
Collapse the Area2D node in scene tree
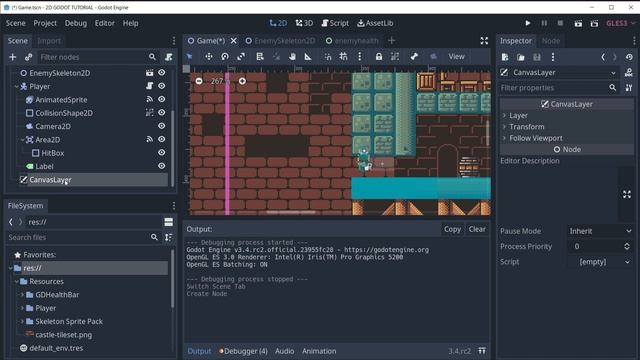pyautogui.click(x=22, y=140)
